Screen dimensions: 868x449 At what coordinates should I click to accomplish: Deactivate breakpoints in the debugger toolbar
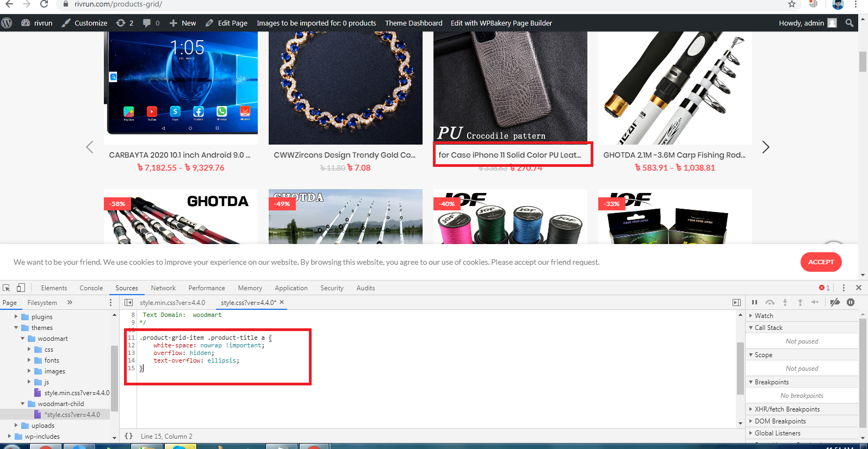pyautogui.click(x=835, y=302)
